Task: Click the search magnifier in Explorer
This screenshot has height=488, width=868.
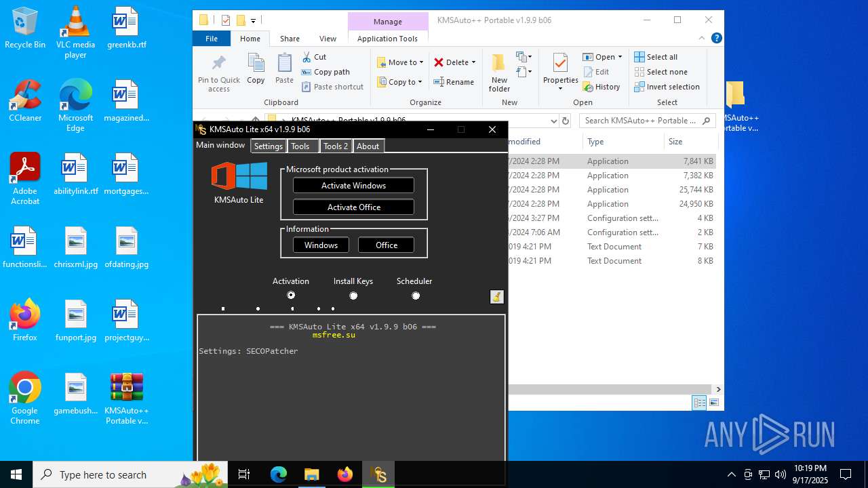Action: (x=707, y=121)
